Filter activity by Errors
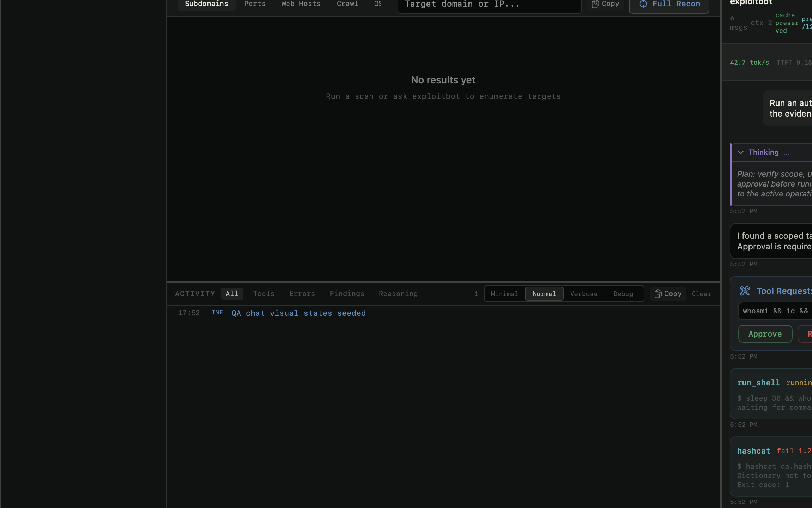The image size is (812, 508). click(302, 294)
